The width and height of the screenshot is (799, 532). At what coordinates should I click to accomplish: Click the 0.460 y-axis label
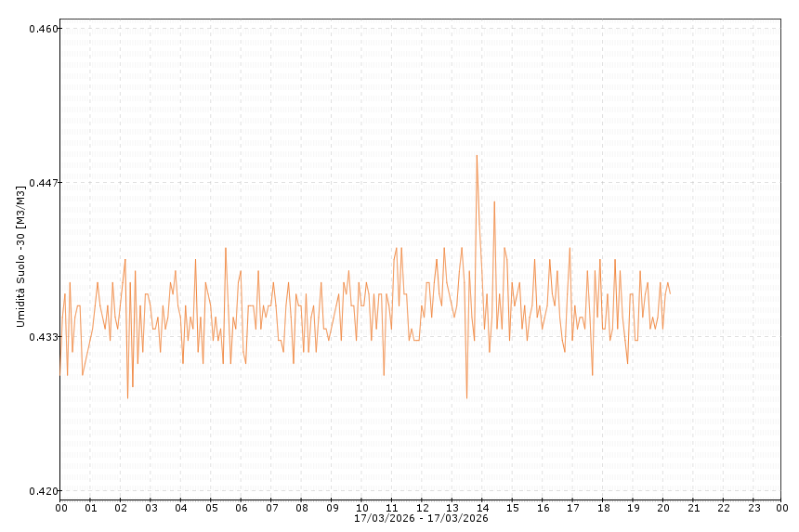tap(42, 29)
